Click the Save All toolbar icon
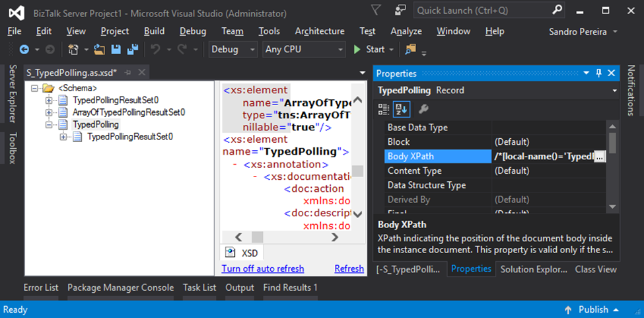The image size is (644, 318). (x=132, y=50)
